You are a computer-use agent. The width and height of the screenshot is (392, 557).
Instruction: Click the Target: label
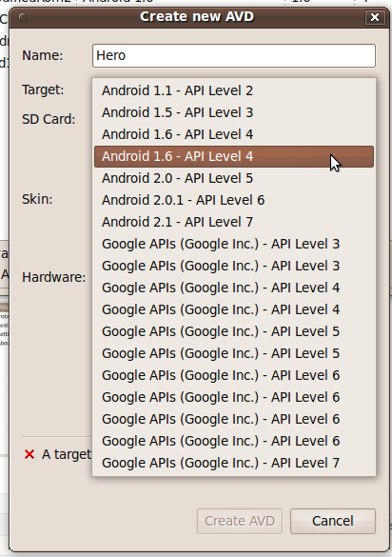[x=43, y=90]
